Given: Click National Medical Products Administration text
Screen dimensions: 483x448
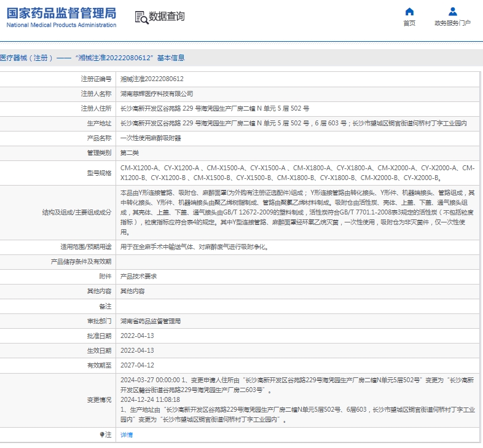Looking at the screenshot, I should point(61,25).
